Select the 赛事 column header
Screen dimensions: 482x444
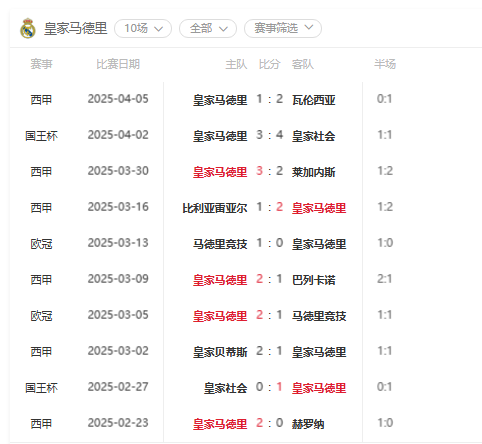pos(41,64)
